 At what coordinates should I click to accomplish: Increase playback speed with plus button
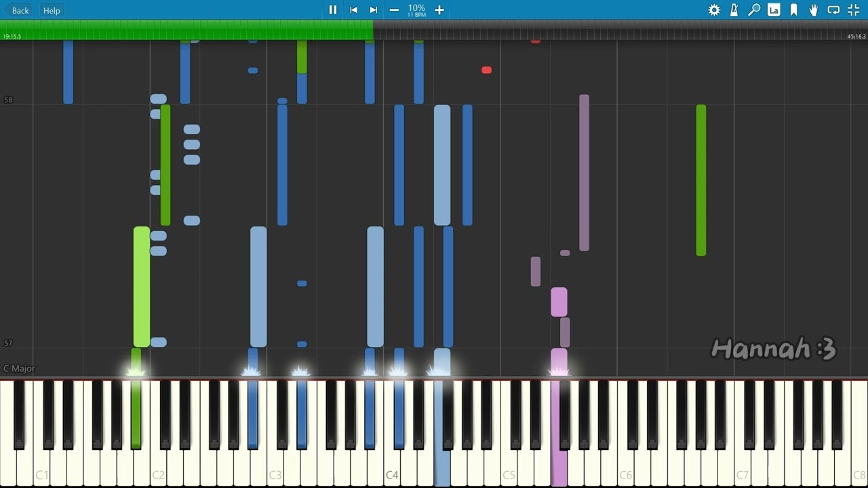coord(439,10)
